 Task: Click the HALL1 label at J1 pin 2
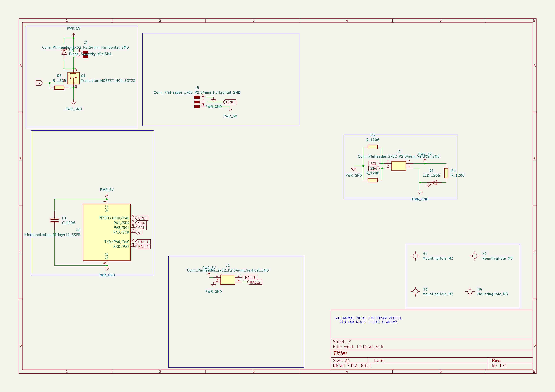250,278
